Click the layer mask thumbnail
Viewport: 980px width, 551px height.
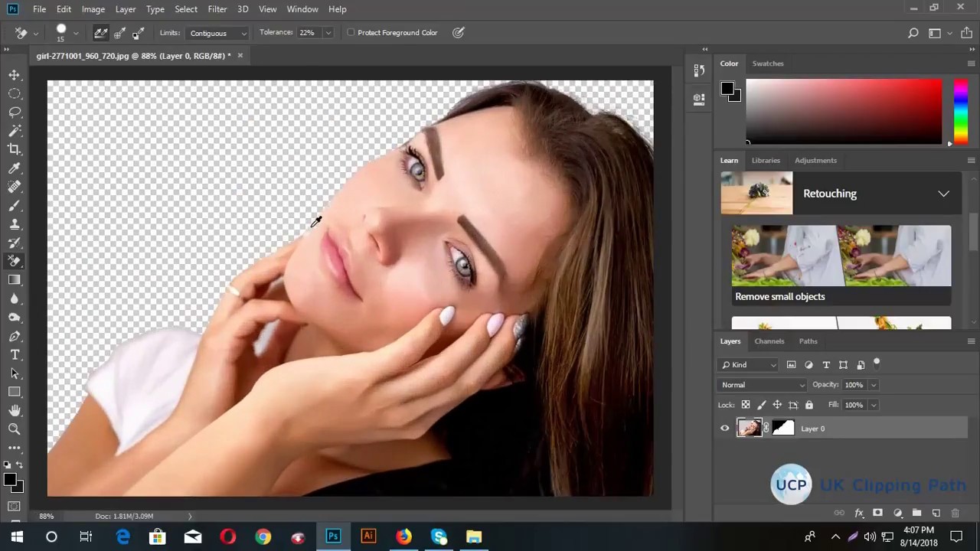(783, 429)
